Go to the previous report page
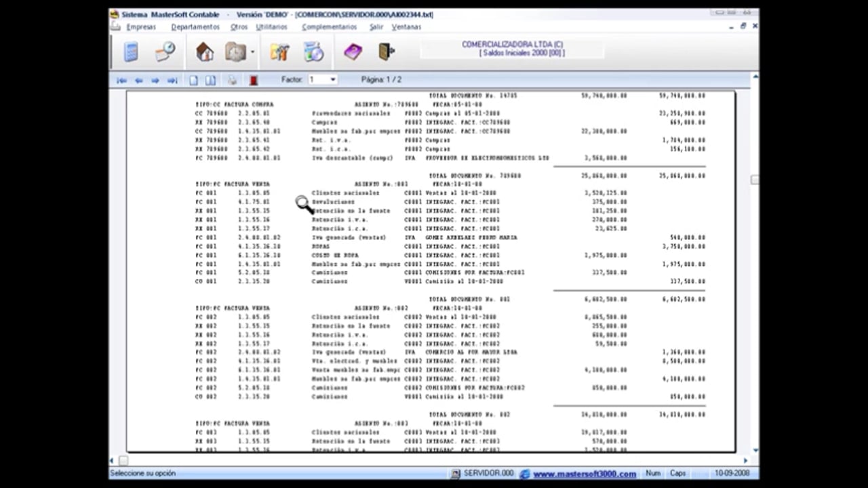The width and height of the screenshot is (868, 488). coord(138,80)
